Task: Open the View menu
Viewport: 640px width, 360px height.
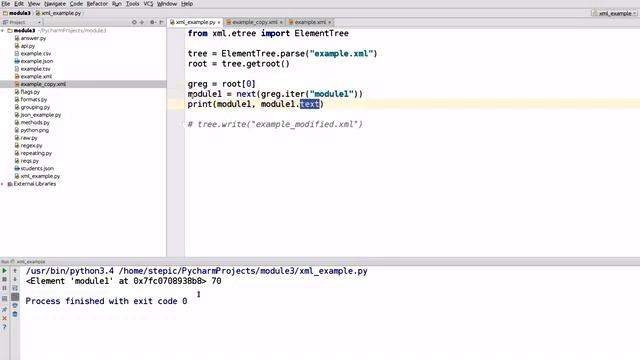Action: point(34,4)
